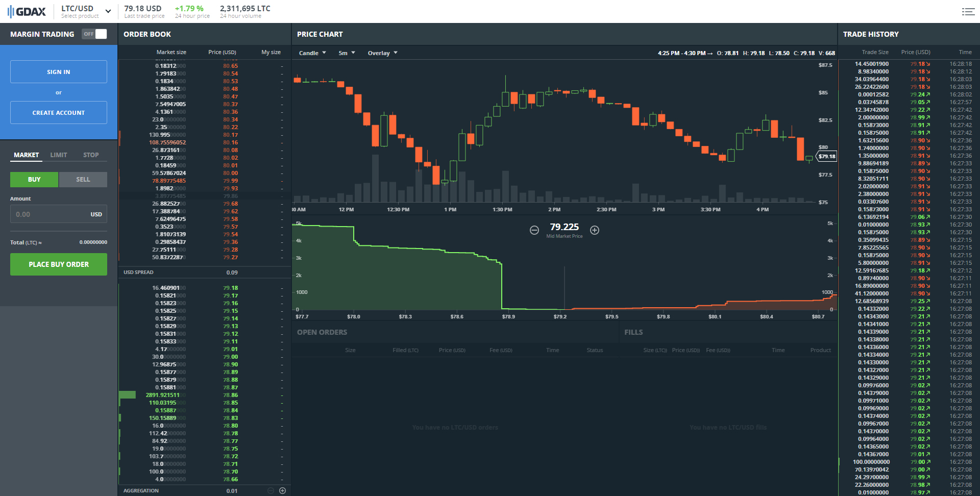Click Time column header in trade history

pyautogui.click(x=965, y=52)
